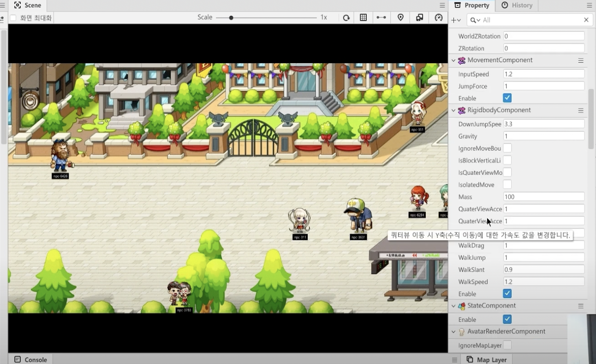The image size is (596, 364).
Task: Enable the IsQuaterViewMo checkbox
Action: click(507, 172)
